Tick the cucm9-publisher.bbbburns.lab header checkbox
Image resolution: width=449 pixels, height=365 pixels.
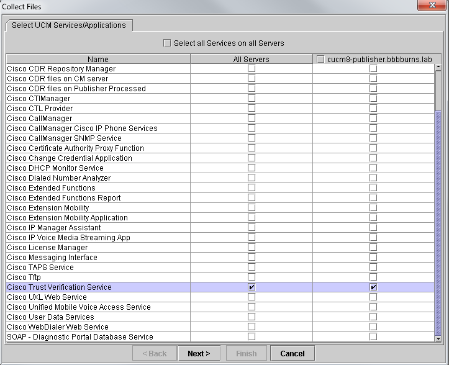320,59
